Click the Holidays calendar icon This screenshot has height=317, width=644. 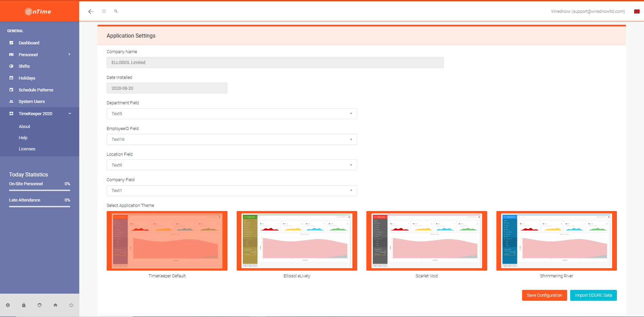(x=11, y=78)
